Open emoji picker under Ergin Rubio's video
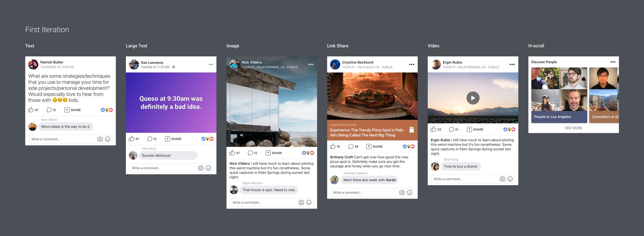The image size is (644, 236). (x=510, y=179)
